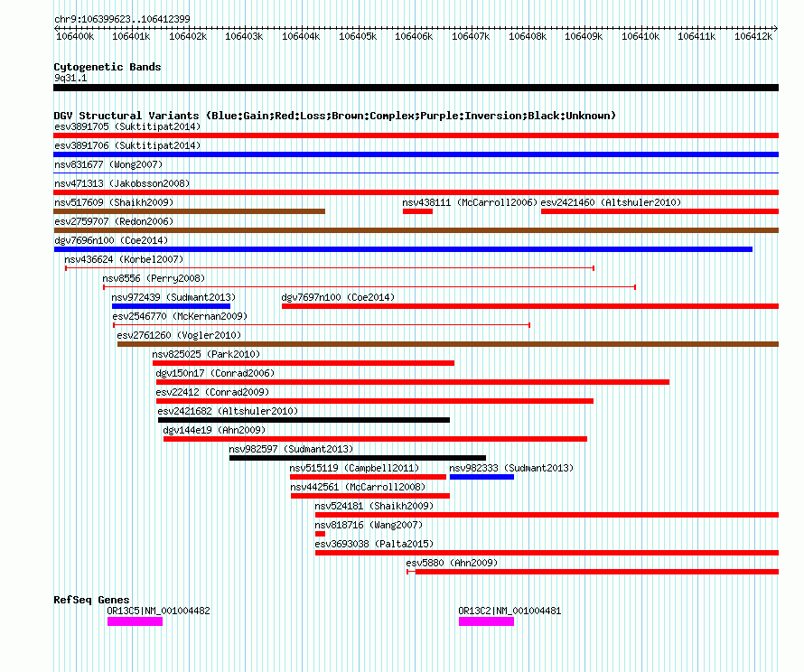Open the OR13C2|NM_001004481 gene label

[510, 611]
